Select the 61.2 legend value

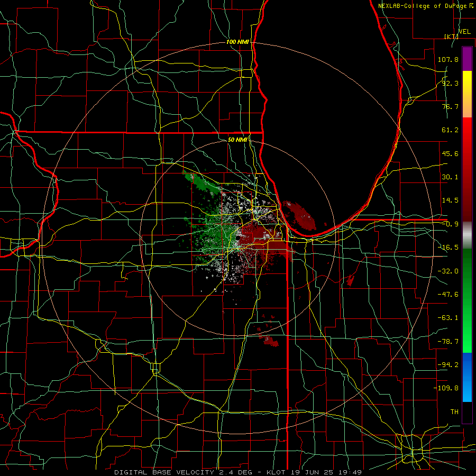click(x=450, y=130)
